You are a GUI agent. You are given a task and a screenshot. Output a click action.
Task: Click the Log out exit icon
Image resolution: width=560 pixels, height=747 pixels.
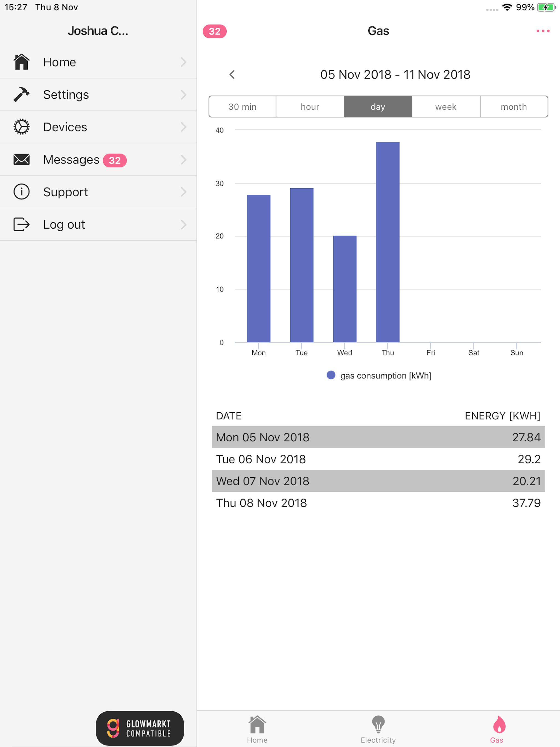(22, 224)
